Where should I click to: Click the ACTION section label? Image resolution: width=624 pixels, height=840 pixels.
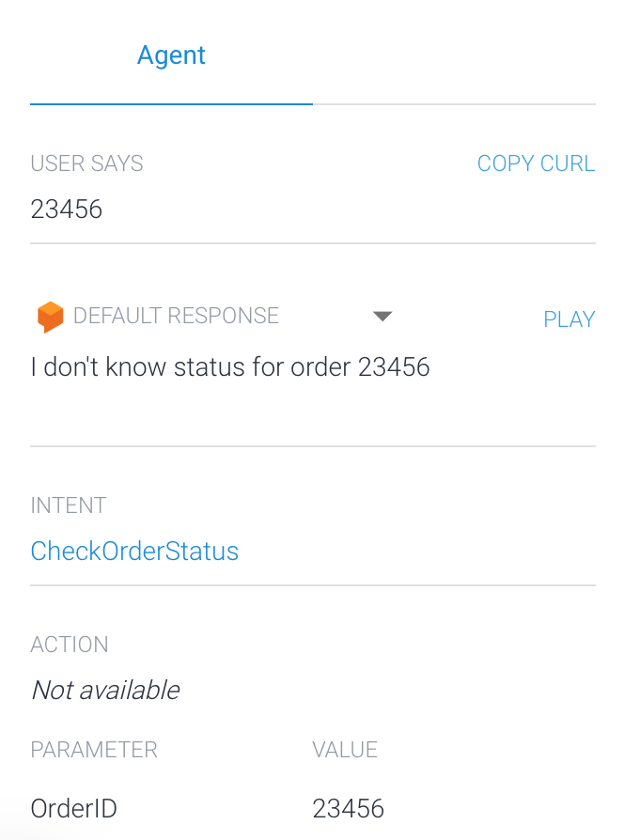pos(70,645)
